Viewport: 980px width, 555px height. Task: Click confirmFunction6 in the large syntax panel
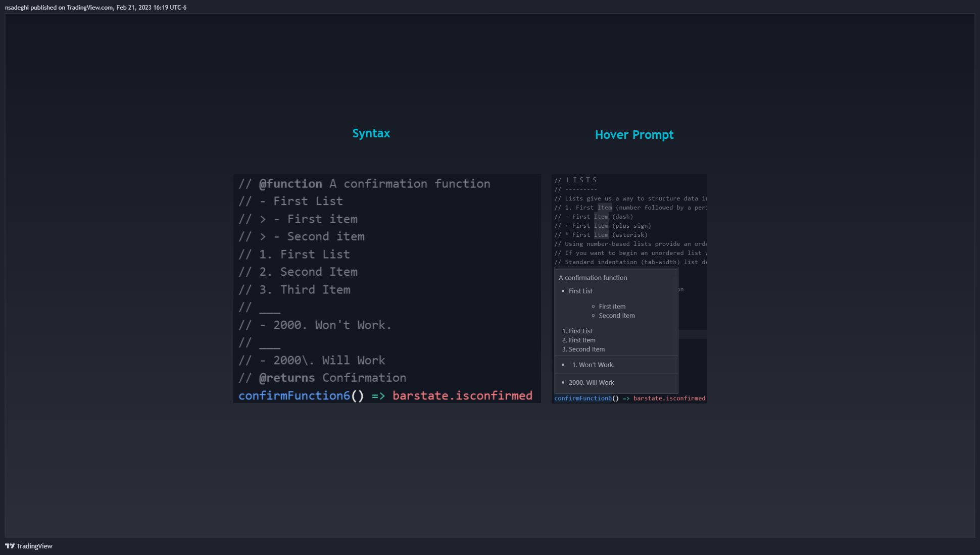coord(294,395)
